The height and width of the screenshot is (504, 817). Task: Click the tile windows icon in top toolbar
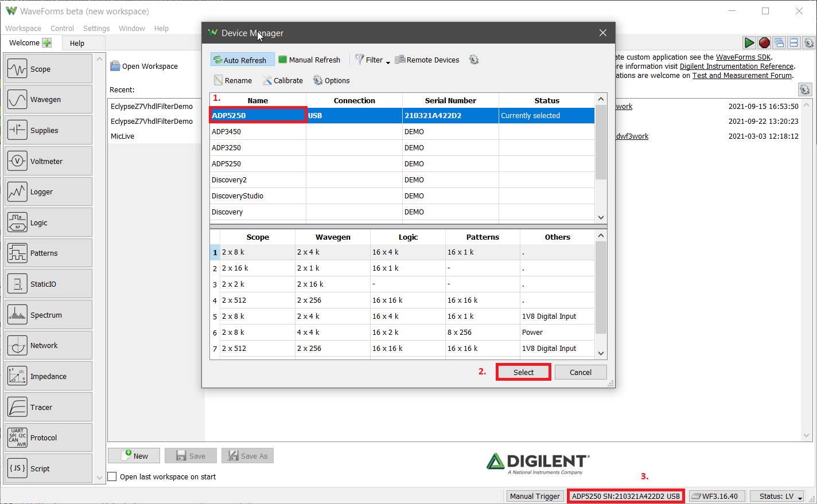point(793,42)
